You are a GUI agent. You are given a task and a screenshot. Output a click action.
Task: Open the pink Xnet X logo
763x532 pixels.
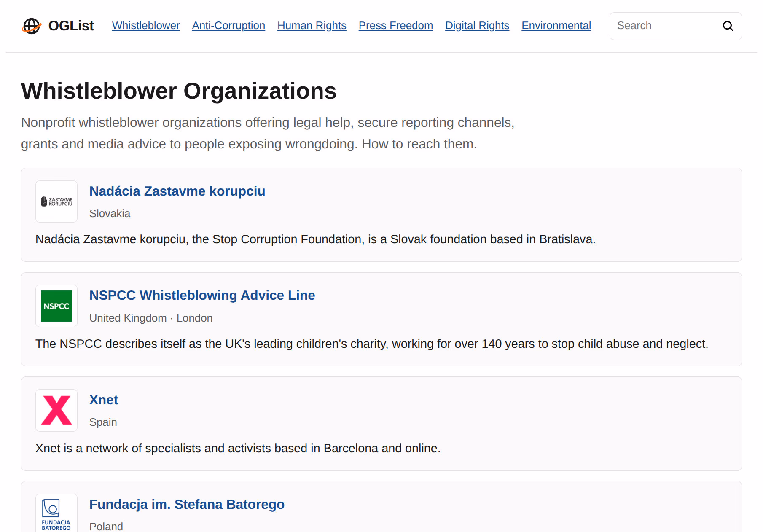(x=56, y=410)
